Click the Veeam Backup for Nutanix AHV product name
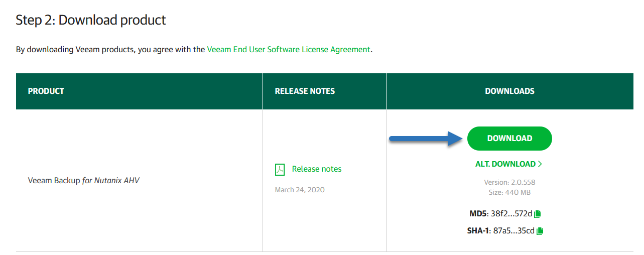The image size is (644, 255). 84,180
